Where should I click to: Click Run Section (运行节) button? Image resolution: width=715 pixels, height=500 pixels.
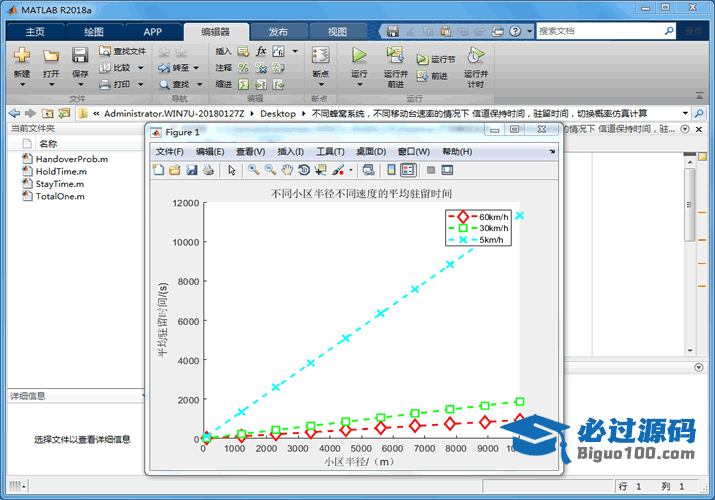[436, 59]
